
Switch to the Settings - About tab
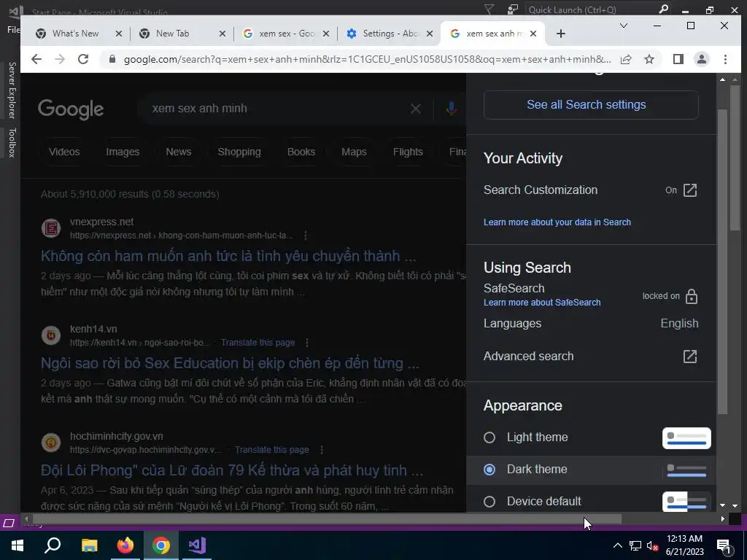pyautogui.click(x=390, y=34)
